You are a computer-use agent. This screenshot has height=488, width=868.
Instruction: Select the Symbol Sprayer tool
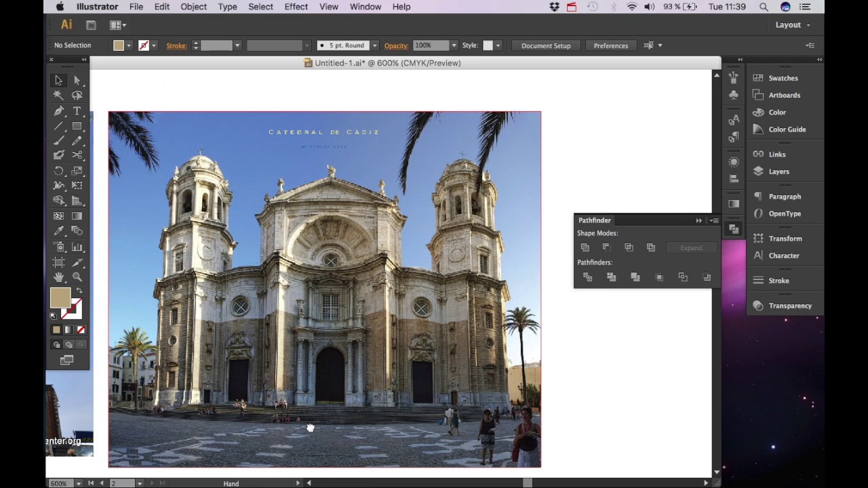point(59,247)
